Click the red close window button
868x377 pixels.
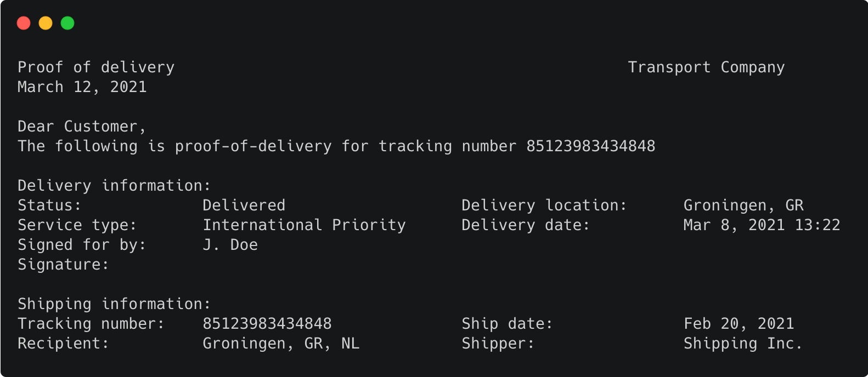[x=24, y=23]
